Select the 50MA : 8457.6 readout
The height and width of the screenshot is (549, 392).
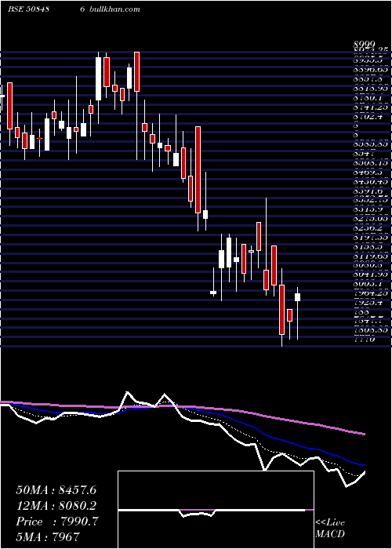click(x=56, y=490)
